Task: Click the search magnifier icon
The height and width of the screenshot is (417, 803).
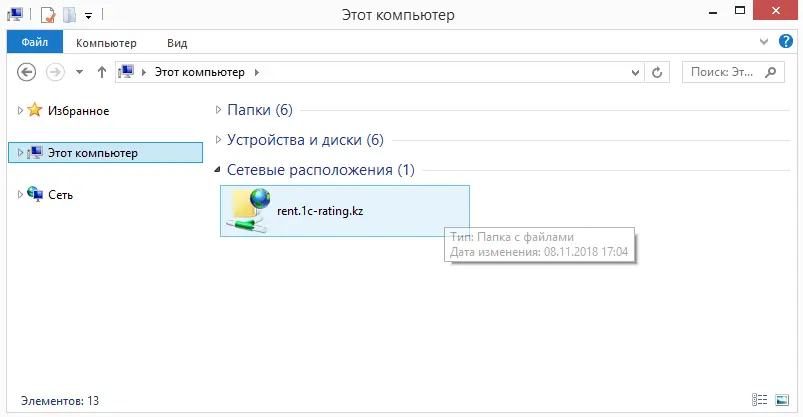Action: tap(771, 72)
